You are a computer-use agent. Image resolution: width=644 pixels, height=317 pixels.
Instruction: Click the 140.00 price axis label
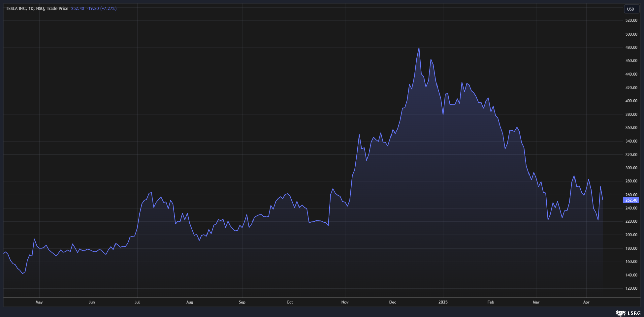pyautogui.click(x=631, y=275)
